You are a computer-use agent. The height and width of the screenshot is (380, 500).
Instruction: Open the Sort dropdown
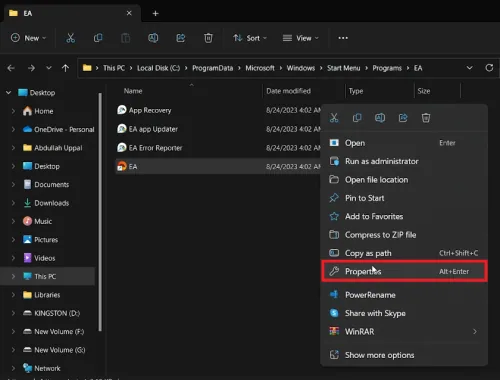250,38
